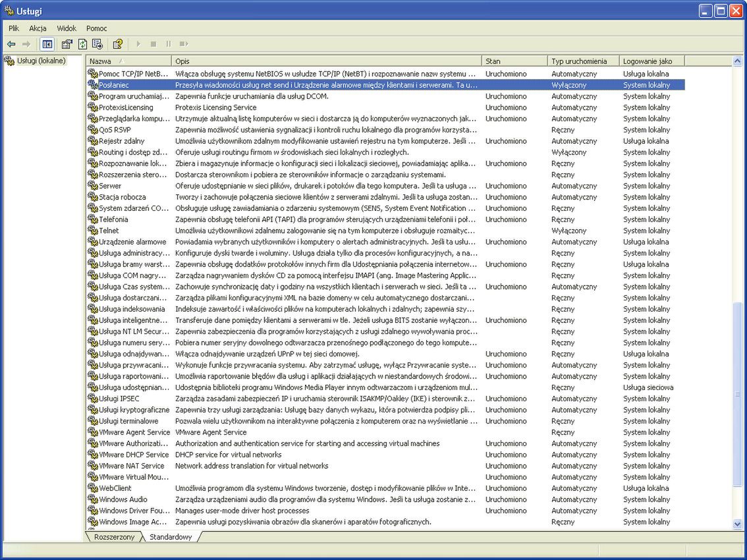Click the Stop service square icon

153,44
